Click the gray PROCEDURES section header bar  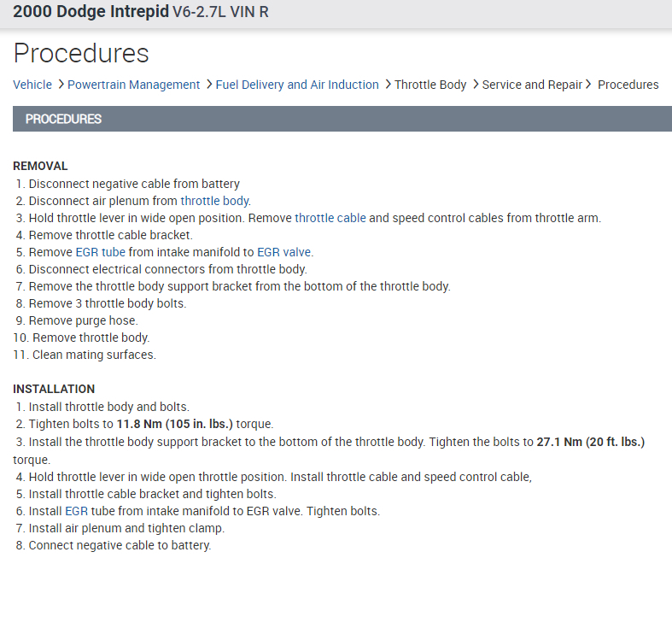tap(342, 119)
